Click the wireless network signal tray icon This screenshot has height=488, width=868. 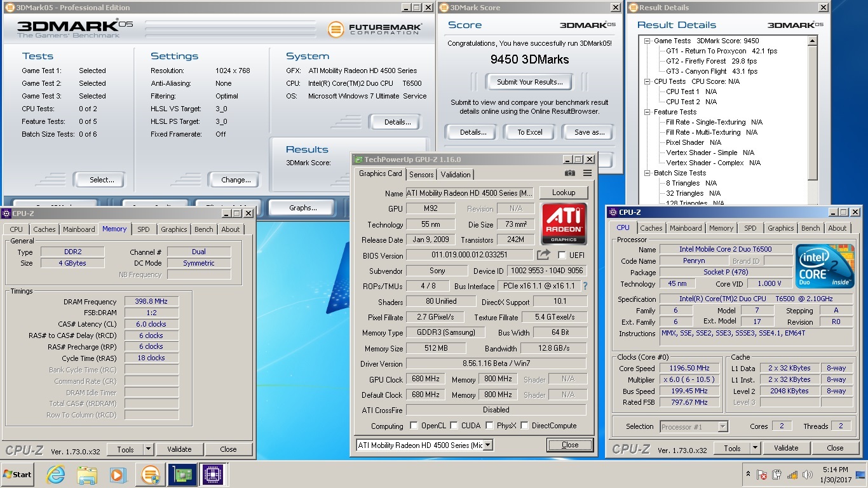tap(792, 475)
